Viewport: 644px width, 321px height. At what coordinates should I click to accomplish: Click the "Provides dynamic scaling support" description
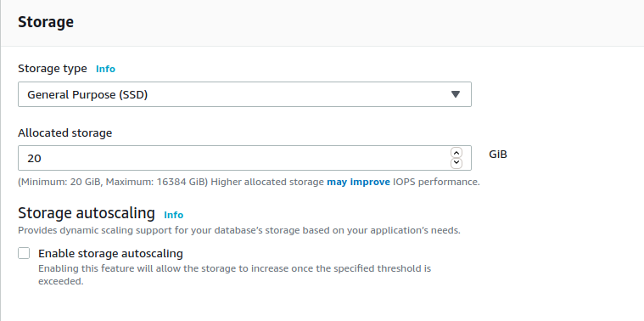[x=239, y=230]
